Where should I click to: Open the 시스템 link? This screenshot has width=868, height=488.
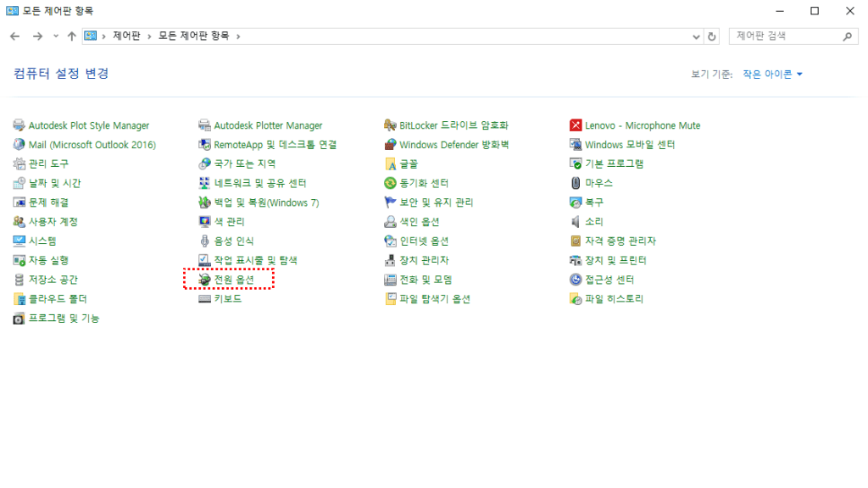click(x=42, y=241)
